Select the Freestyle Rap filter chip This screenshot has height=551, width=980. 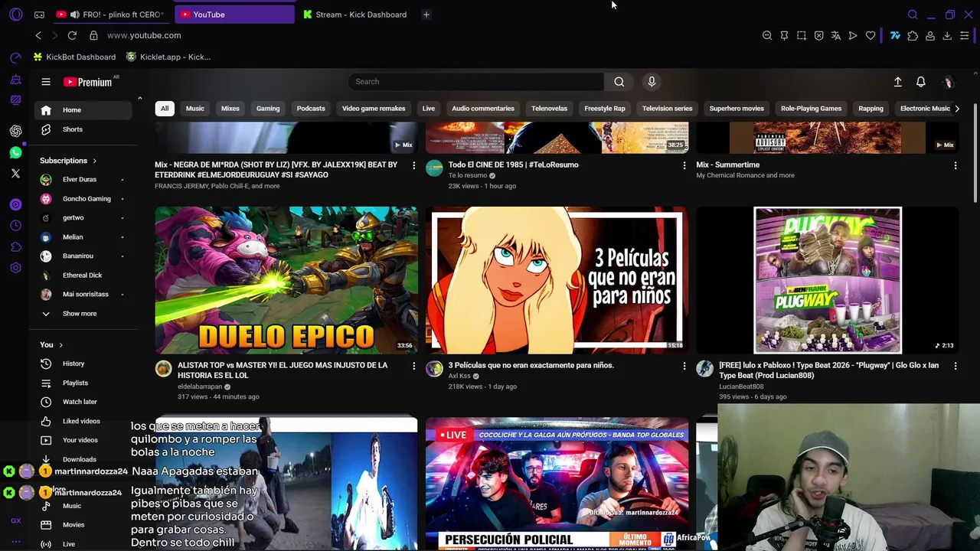click(x=605, y=109)
